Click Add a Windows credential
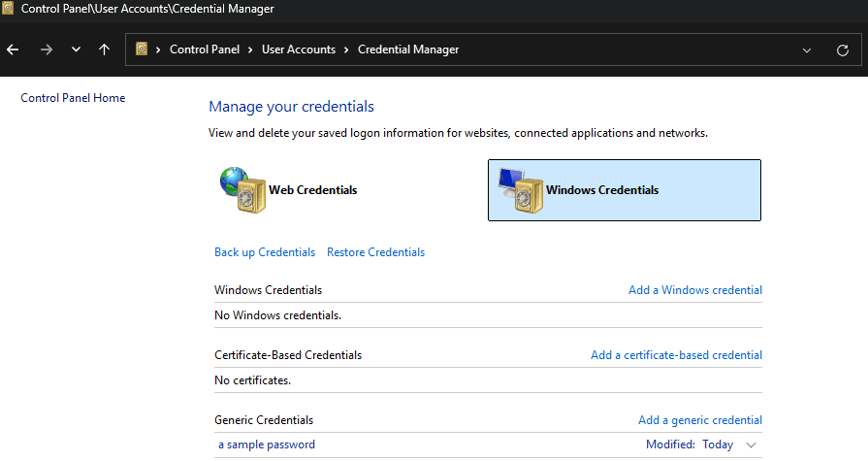The image size is (868, 461). [x=694, y=290]
